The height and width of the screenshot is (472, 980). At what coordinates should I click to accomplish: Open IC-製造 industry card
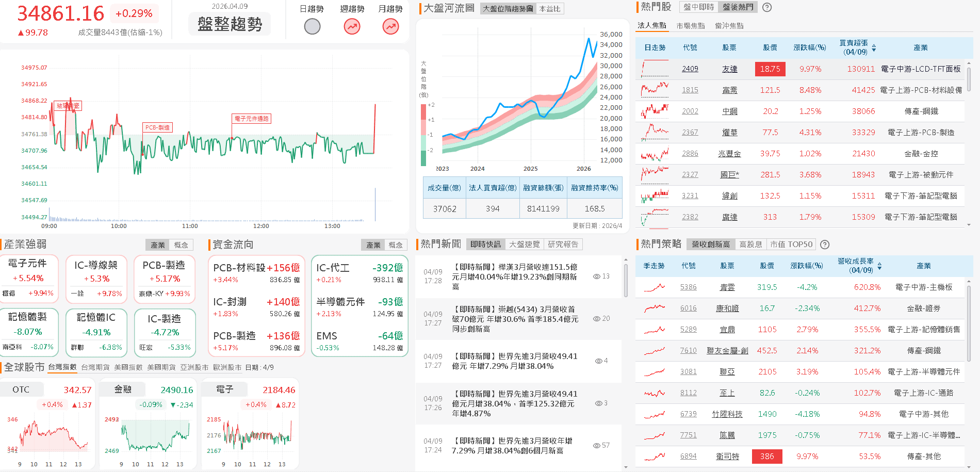tap(165, 333)
